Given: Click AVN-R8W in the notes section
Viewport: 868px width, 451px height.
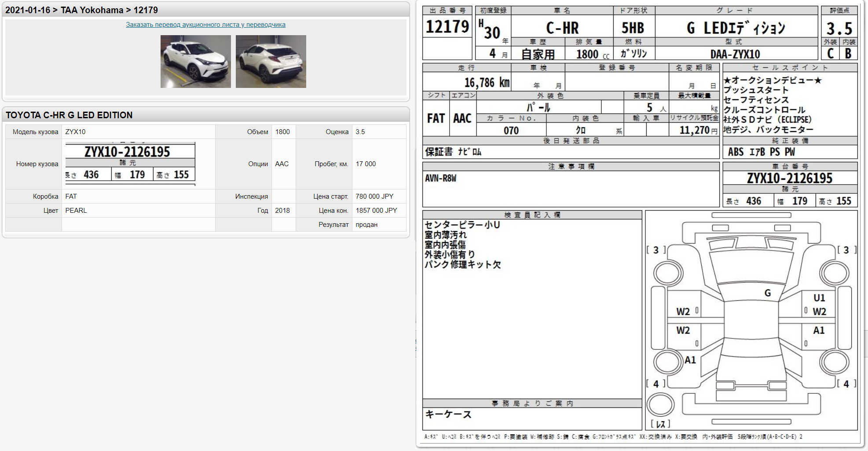Looking at the screenshot, I should [440, 178].
